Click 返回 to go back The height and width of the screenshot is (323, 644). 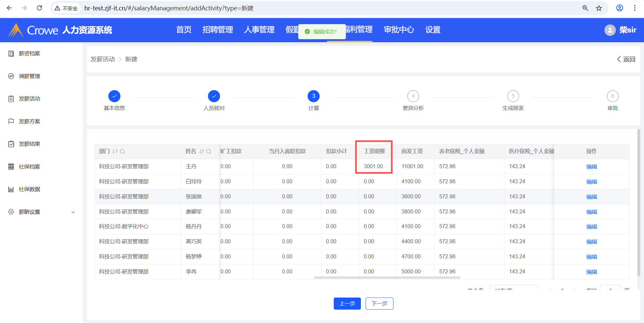626,59
